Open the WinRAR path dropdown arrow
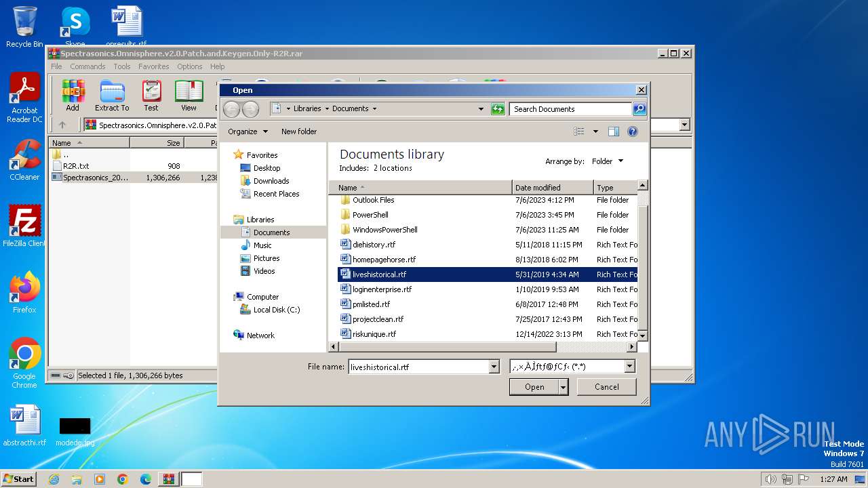Screen dimensions: 868x488 point(684,125)
